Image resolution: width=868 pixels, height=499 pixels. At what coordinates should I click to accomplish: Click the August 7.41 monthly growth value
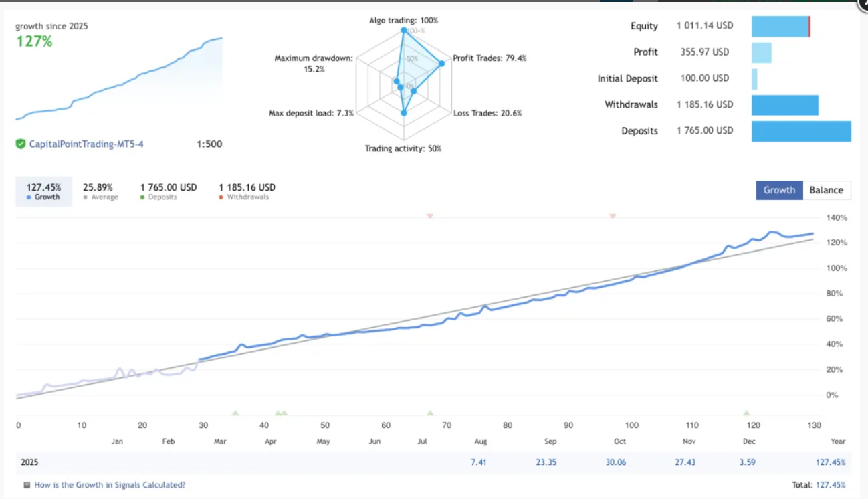click(x=478, y=462)
